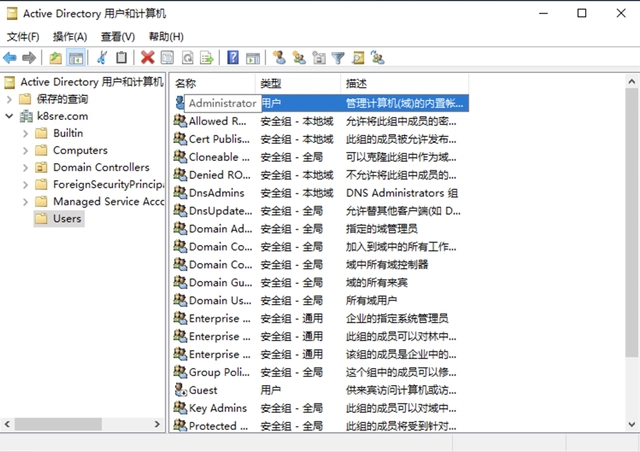Expand the Builtin container arrow
The height and width of the screenshot is (452, 640).
pos(25,134)
